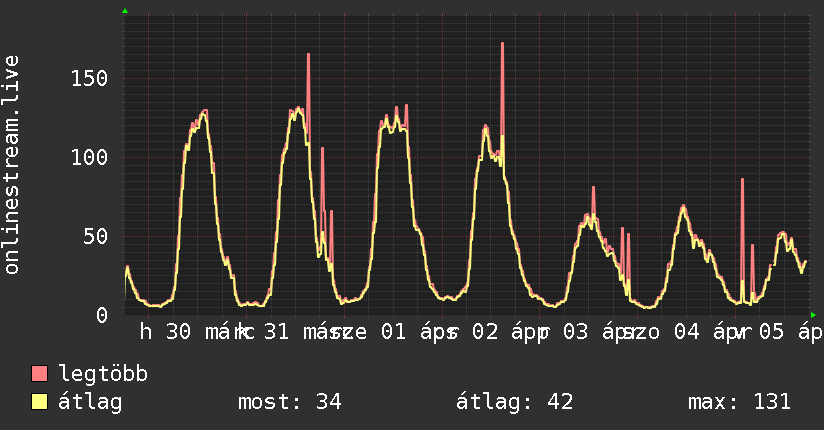
Task: Click the 0 y-axis label
Action: tap(102, 315)
